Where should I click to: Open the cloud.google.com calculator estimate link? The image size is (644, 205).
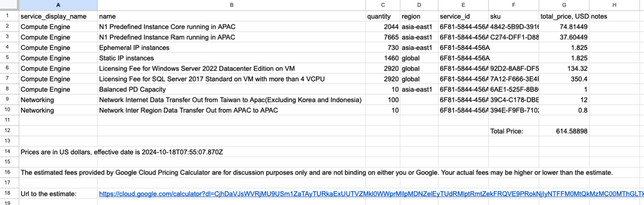[x=371, y=194]
